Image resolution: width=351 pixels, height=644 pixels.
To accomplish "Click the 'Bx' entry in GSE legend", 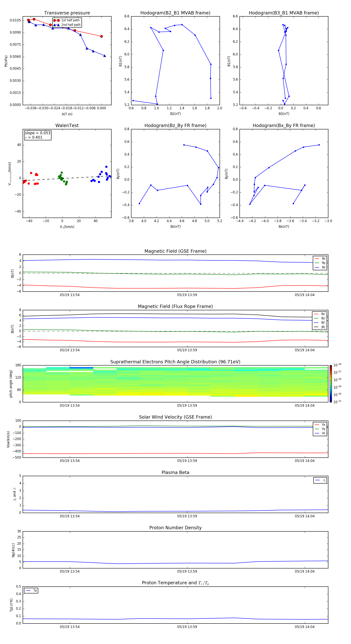I will point(320,259).
